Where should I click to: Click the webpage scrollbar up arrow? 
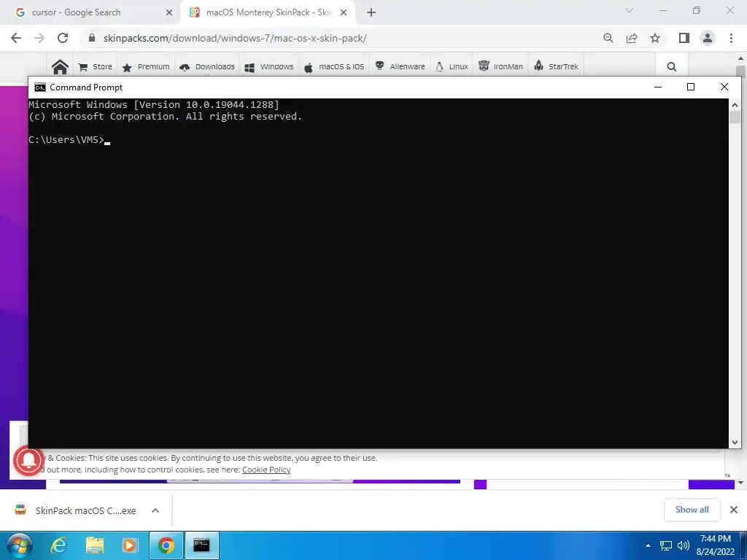741,58
